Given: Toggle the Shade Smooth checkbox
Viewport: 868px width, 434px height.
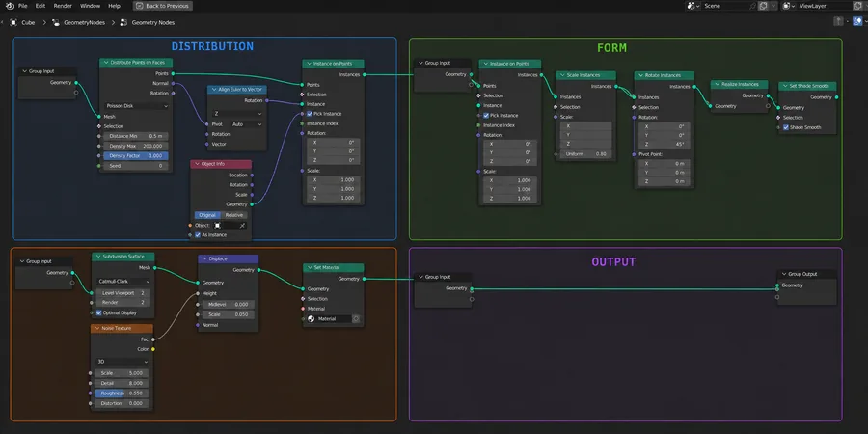Looking at the screenshot, I should point(785,127).
